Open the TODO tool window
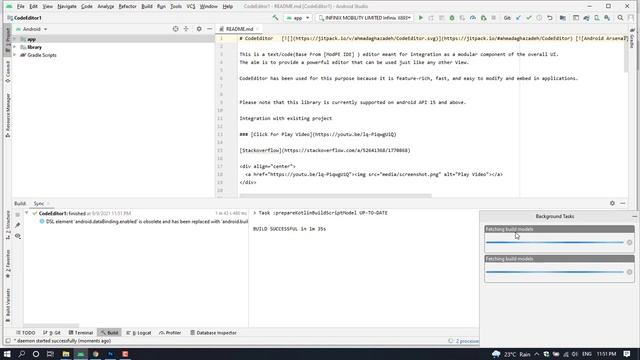Viewport: 640px width, 360px height. 26,333
